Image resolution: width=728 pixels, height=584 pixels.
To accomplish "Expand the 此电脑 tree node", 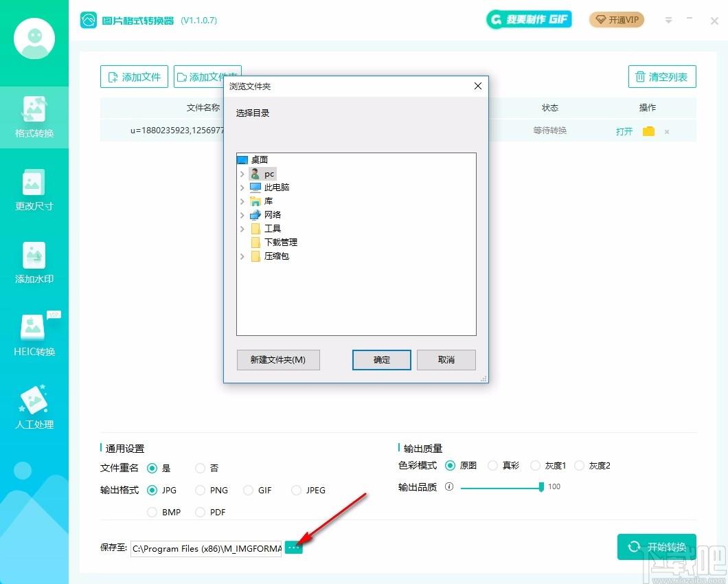I will point(242,188).
